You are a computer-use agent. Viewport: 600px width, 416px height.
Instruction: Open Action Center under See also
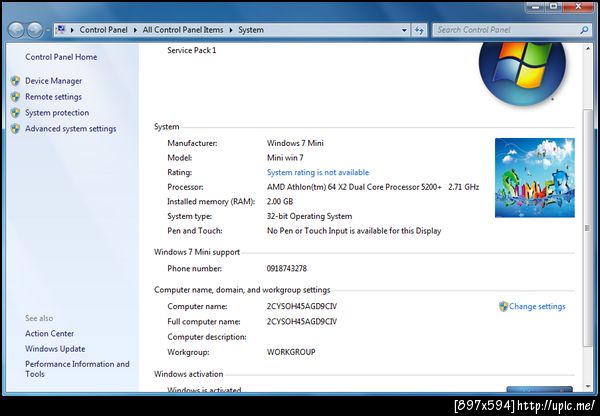click(49, 333)
